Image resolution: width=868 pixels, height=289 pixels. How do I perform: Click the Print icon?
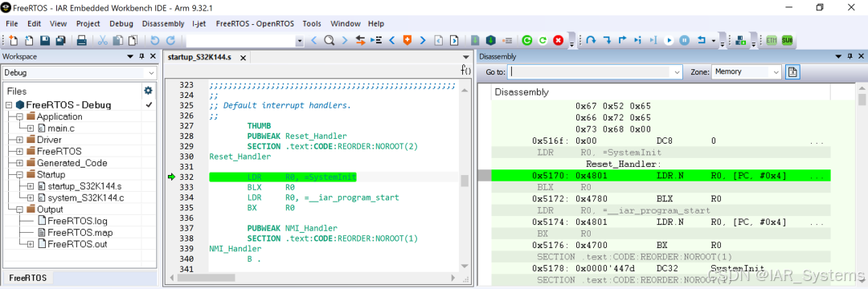[x=81, y=40]
